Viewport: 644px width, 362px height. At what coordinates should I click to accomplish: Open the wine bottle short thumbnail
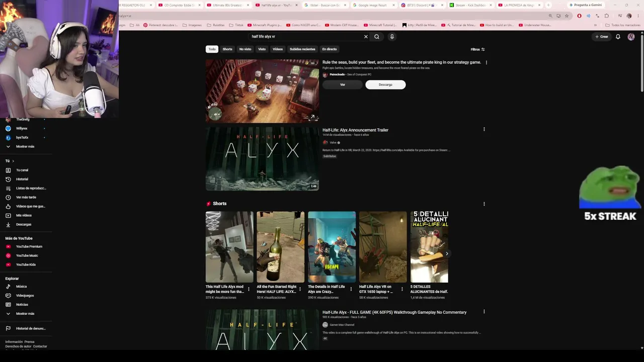click(x=281, y=247)
